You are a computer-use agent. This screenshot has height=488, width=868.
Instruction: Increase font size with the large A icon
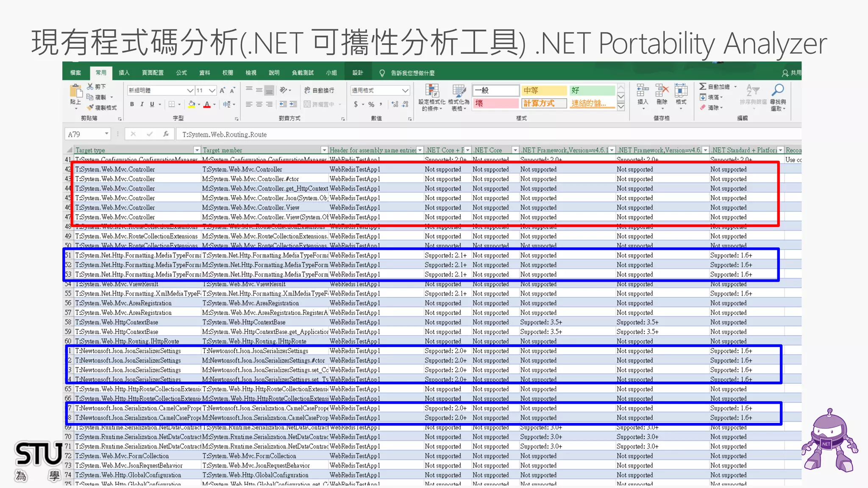223,90
